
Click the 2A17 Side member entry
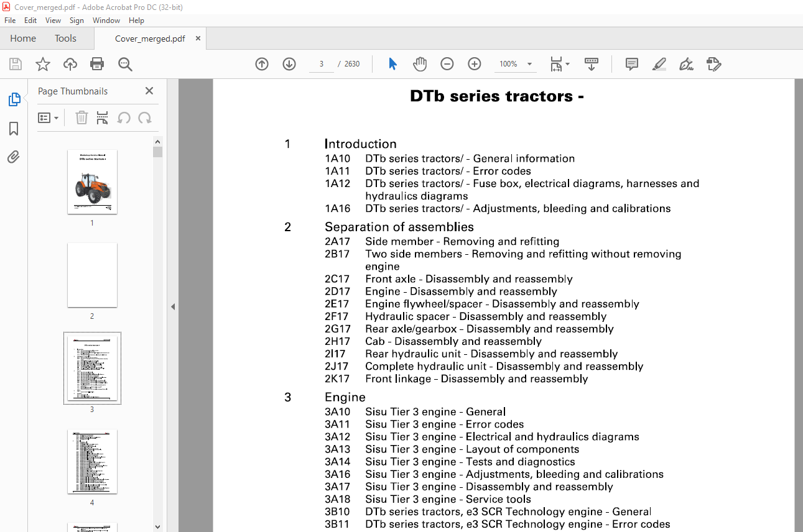coord(442,241)
